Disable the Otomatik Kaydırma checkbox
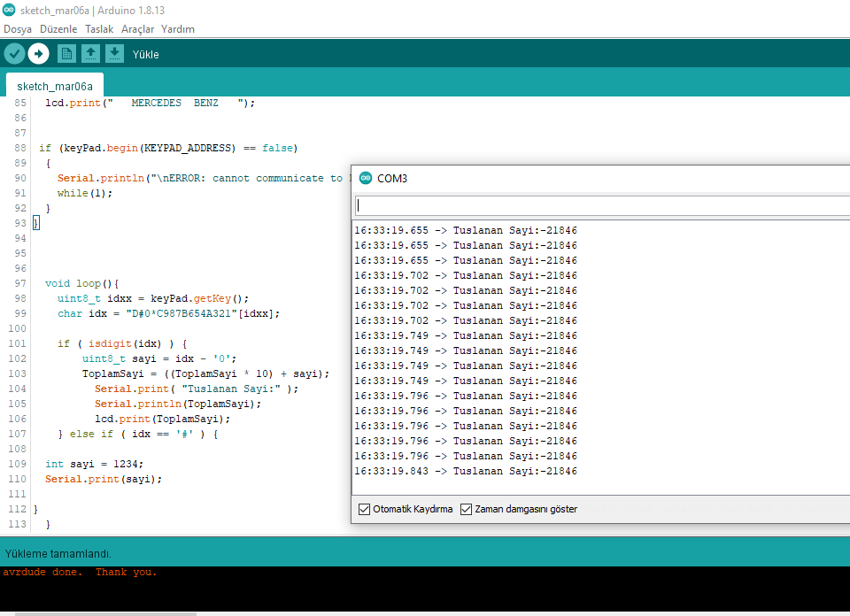The height and width of the screenshot is (616, 850). click(365, 509)
